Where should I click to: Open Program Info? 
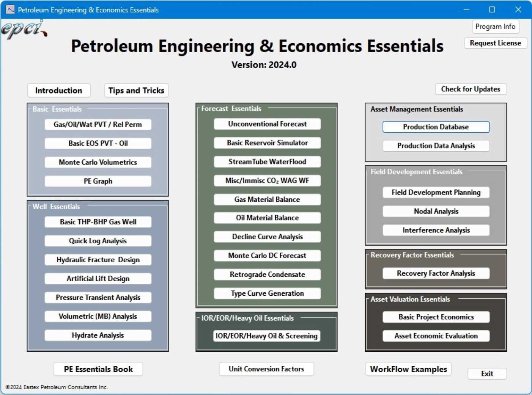click(495, 27)
